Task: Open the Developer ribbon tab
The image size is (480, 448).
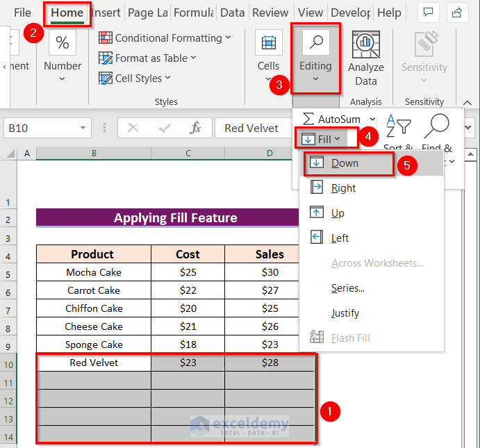Action: click(351, 13)
